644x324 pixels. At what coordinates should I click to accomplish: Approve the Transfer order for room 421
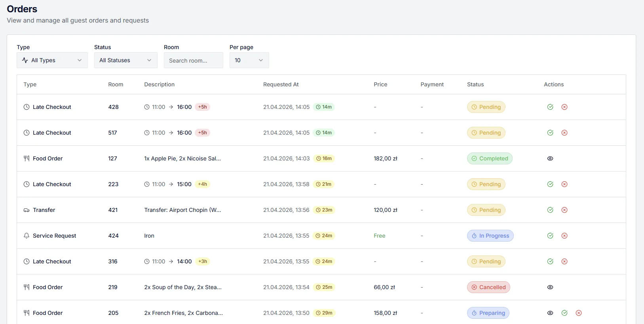coord(550,210)
